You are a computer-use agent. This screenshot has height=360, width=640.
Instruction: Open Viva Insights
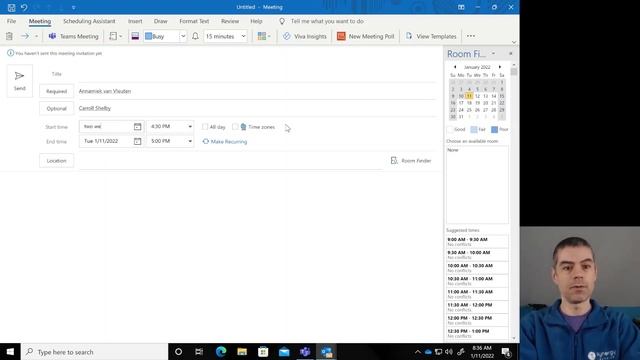(305, 36)
